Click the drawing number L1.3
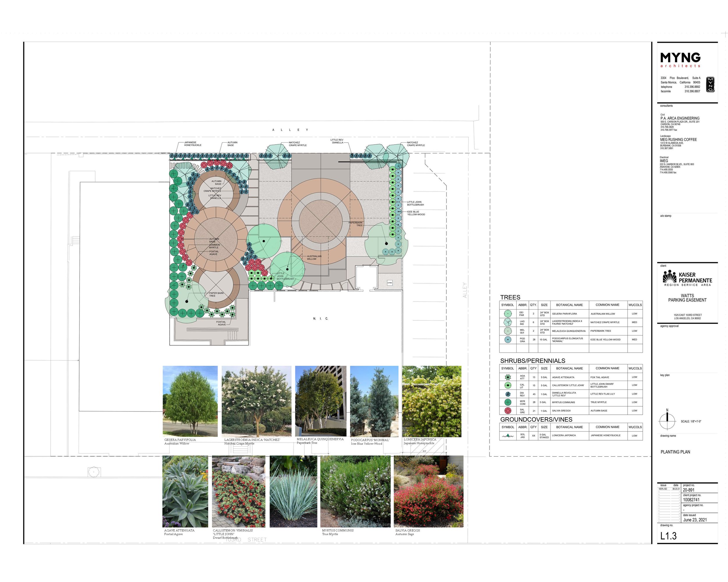The image size is (728, 582). coord(669,536)
